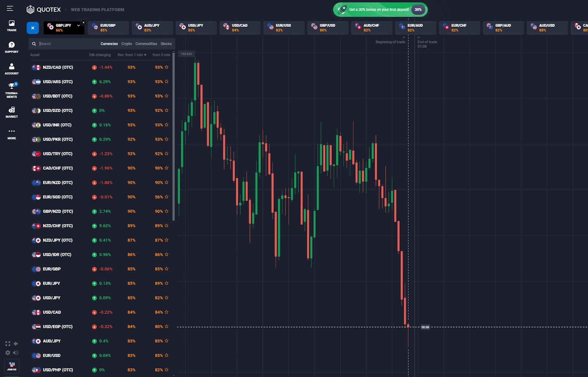
Task: Open the Account profile icon
Action: tap(12, 69)
